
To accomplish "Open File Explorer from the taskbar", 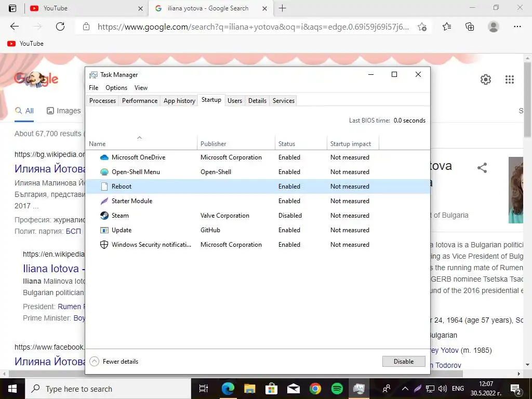I will (250, 389).
